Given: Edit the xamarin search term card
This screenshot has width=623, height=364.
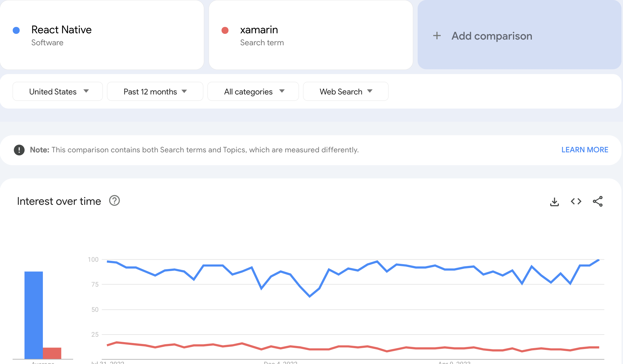Looking at the screenshot, I should (x=311, y=35).
